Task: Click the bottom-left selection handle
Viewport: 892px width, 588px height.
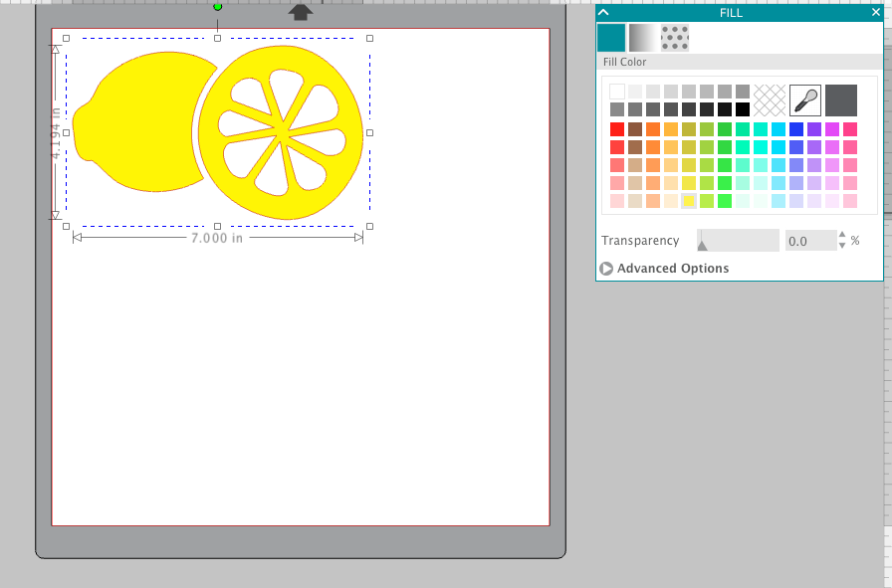Action: 66,226
